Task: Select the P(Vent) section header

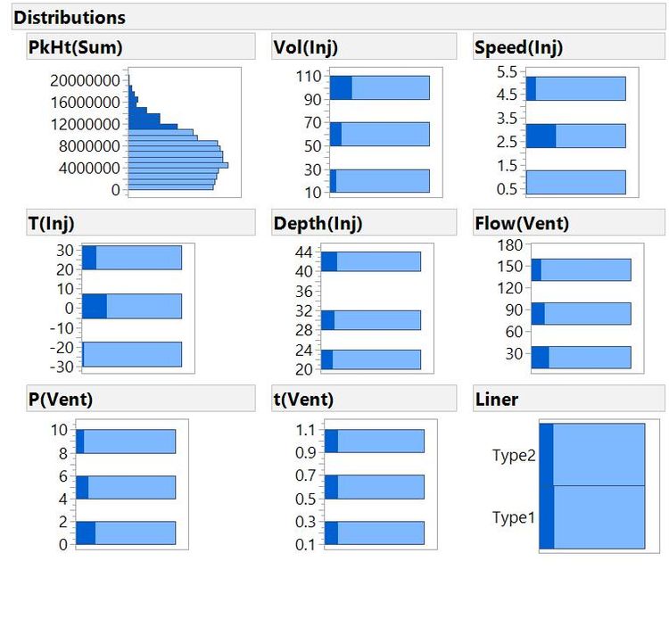Action: (x=60, y=399)
